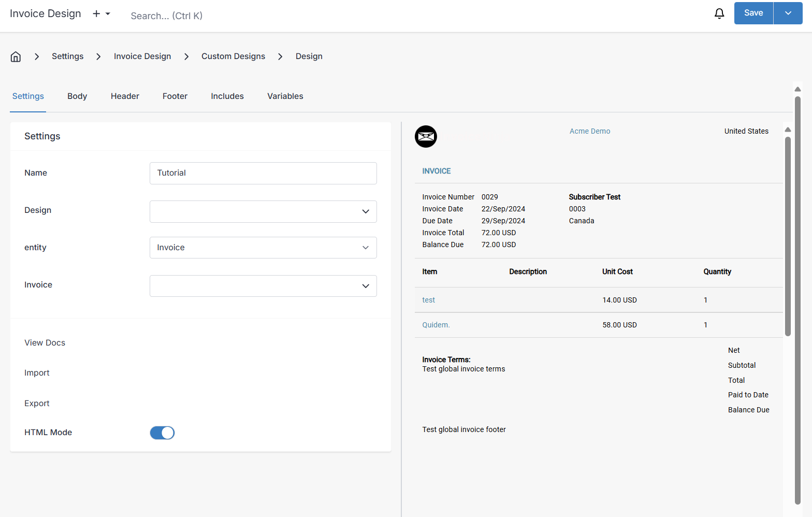Open the notifications bell
Viewport: 812px width, 517px height.
coord(719,13)
